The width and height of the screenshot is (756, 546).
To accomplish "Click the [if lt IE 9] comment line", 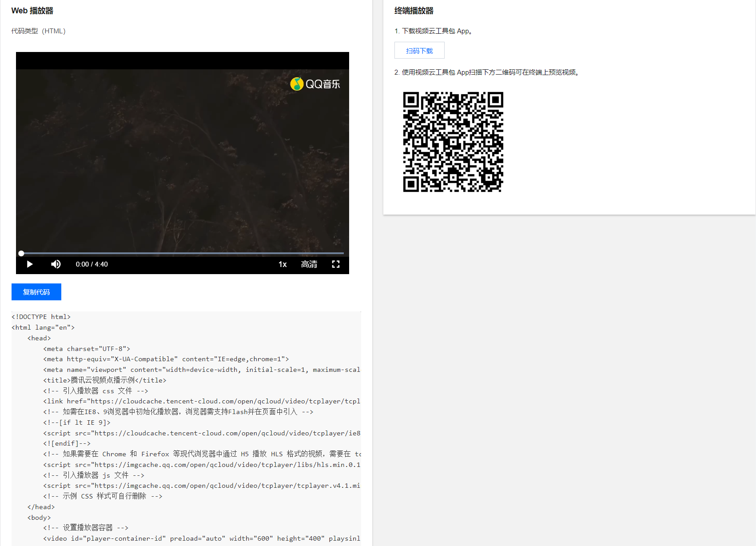I will 77,422.
